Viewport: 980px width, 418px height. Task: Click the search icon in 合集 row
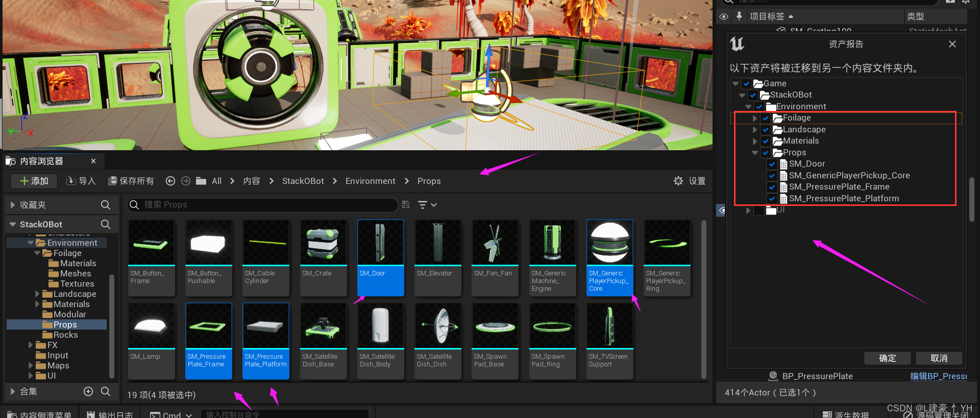pyautogui.click(x=106, y=391)
